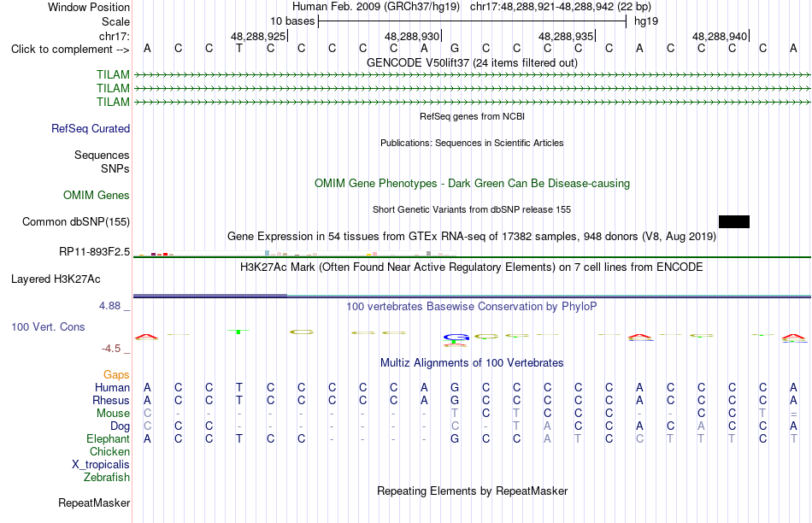This screenshot has height=523, width=812.
Task: Select the RepeatMasker track label
Action: [94, 502]
